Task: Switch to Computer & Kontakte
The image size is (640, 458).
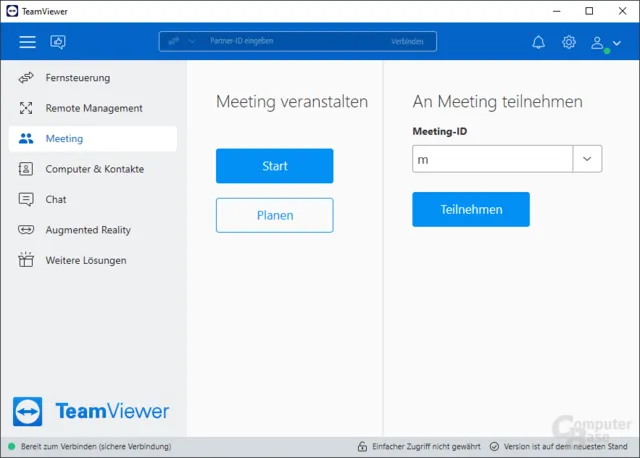Action: [x=94, y=169]
